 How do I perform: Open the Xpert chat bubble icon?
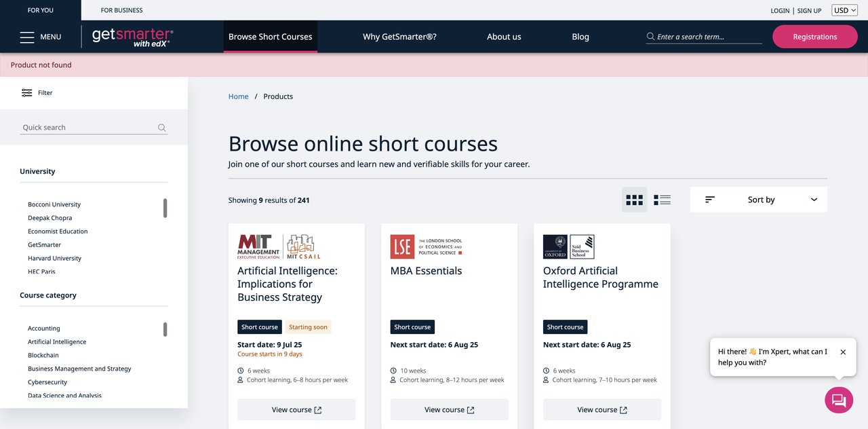pos(839,399)
